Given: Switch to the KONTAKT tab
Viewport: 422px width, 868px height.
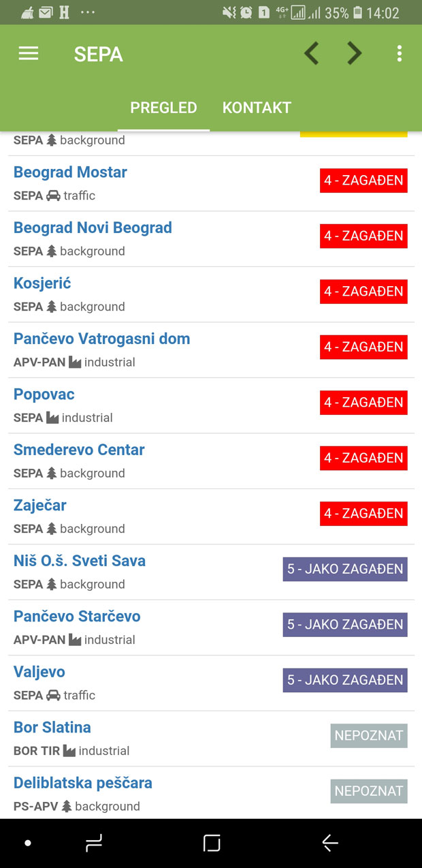Looking at the screenshot, I should coord(257,108).
